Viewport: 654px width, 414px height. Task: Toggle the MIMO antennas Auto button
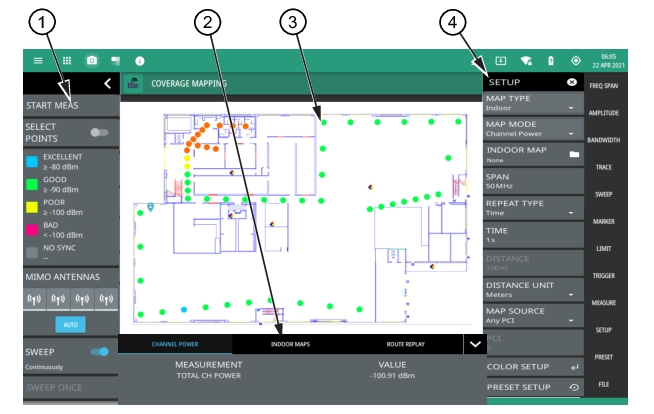point(70,325)
